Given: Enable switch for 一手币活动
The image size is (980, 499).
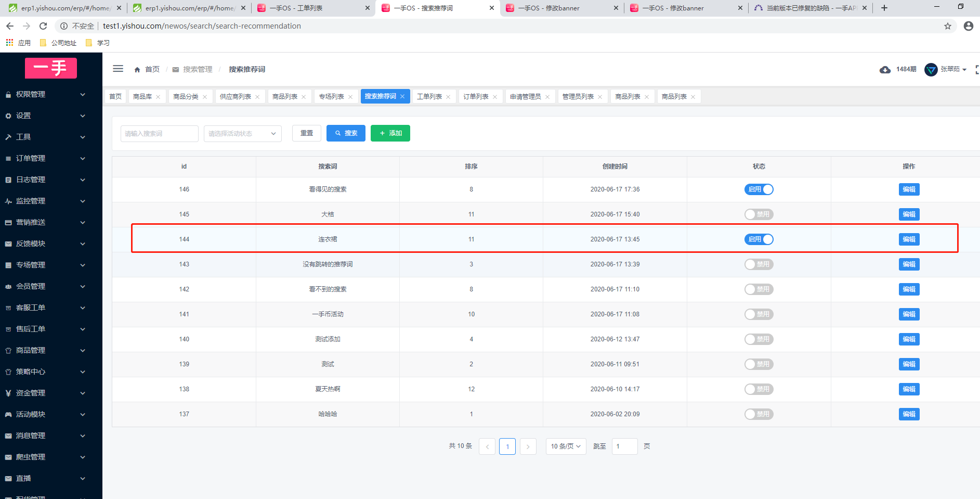Looking at the screenshot, I should (759, 314).
